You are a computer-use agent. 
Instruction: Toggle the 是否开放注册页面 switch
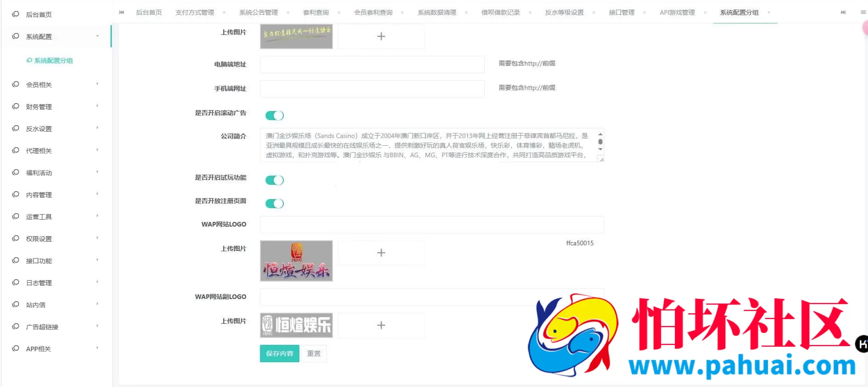point(275,204)
